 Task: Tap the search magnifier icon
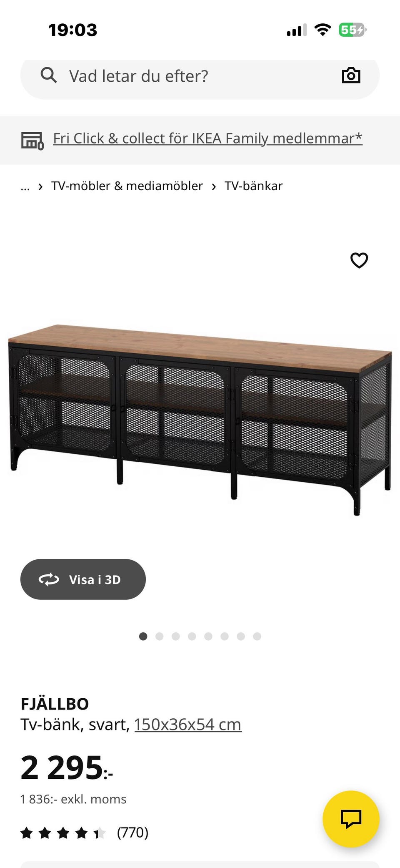click(48, 75)
